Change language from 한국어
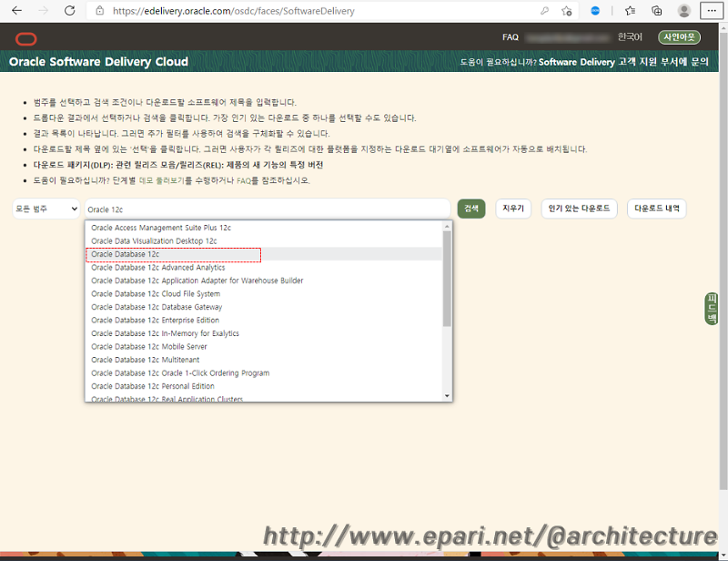Screen dimensions: 728x561 pyautogui.click(x=630, y=37)
